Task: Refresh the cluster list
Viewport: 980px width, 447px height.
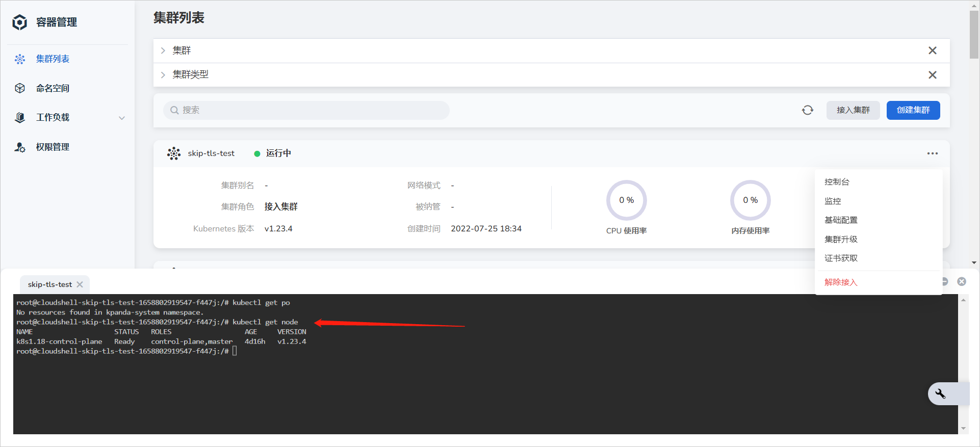Action: 808,110
